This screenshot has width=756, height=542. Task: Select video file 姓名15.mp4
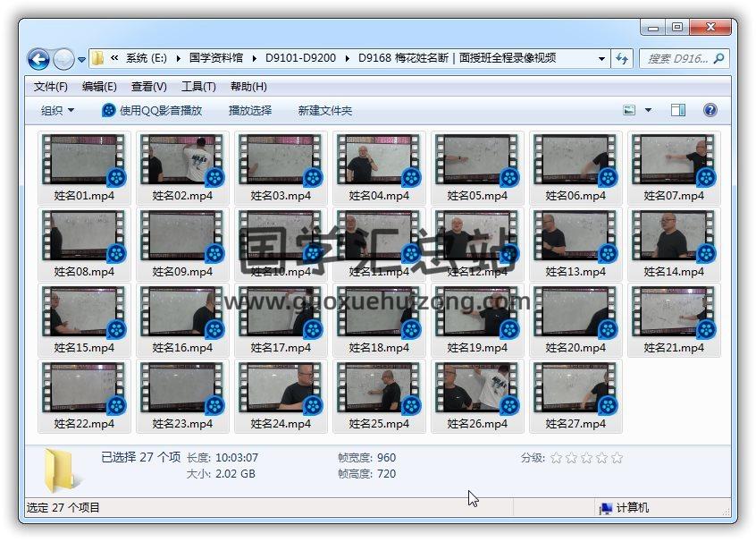click(84, 320)
